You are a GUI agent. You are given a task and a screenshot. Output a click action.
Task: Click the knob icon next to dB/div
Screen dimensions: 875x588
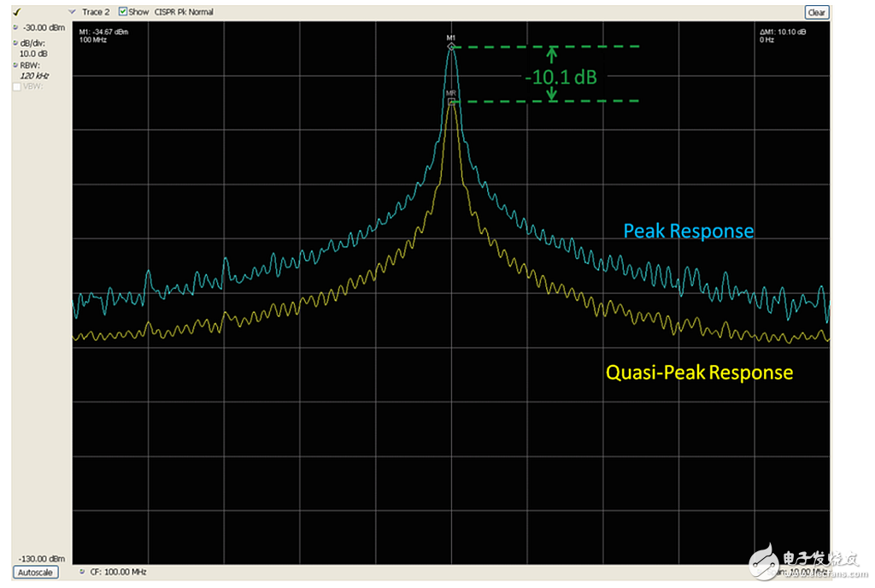pyautogui.click(x=16, y=43)
